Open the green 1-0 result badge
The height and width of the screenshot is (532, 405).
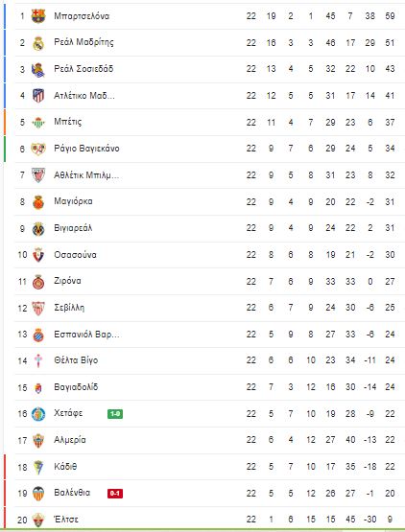(x=115, y=414)
